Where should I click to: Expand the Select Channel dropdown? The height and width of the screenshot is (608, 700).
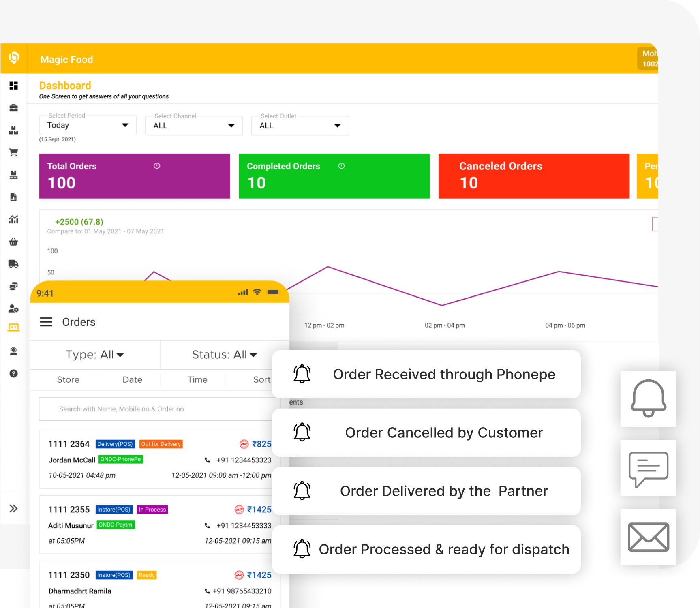(194, 125)
